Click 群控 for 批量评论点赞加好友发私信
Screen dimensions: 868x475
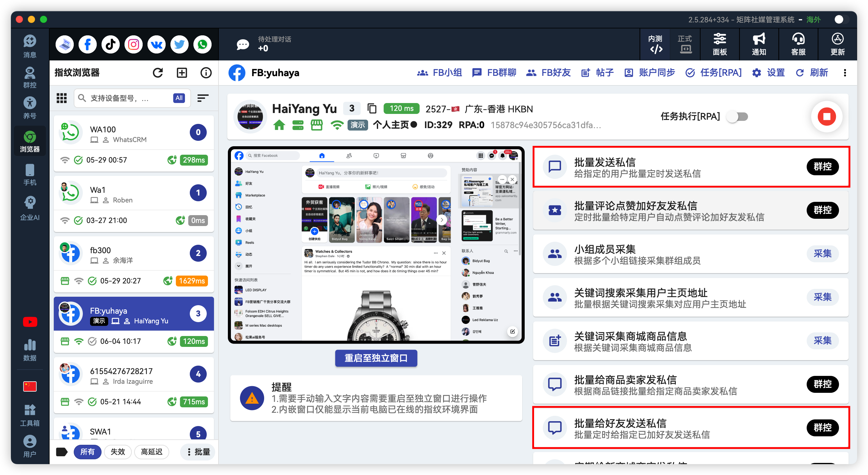click(822, 210)
